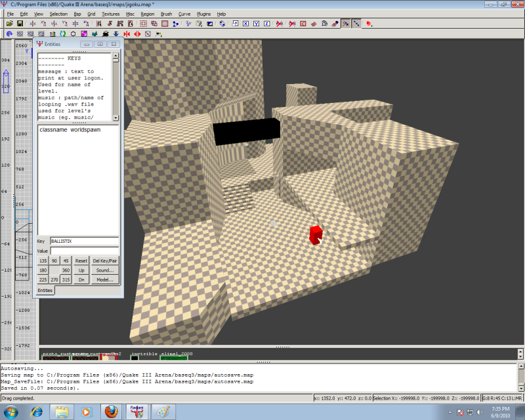The image size is (525, 420).
Task: Set entity angle with the 135 button
Action: tap(43, 261)
